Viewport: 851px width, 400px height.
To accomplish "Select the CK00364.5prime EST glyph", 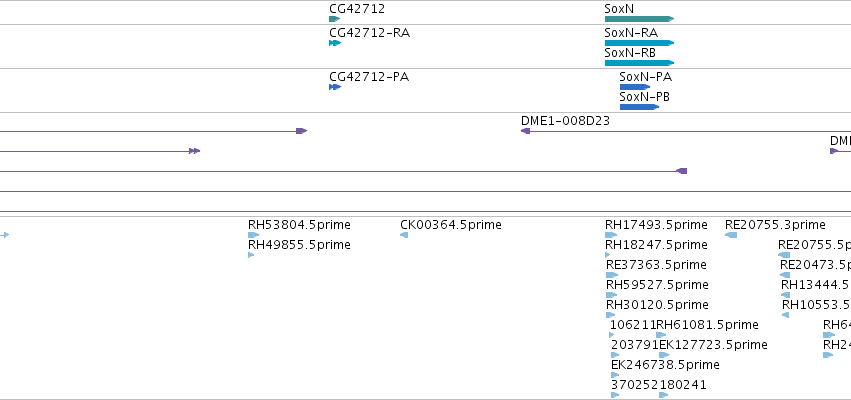I will tap(404, 235).
